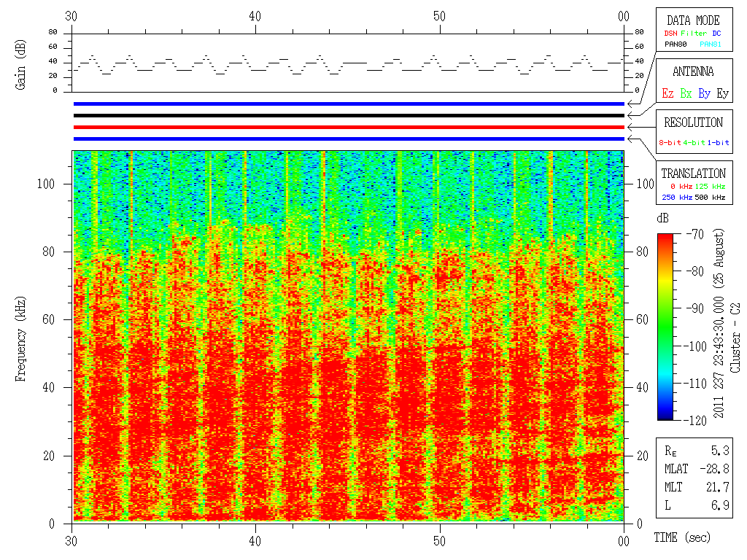Click the red antenna status bar
This screenshot has height=560, width=747.
pos(349,127)
